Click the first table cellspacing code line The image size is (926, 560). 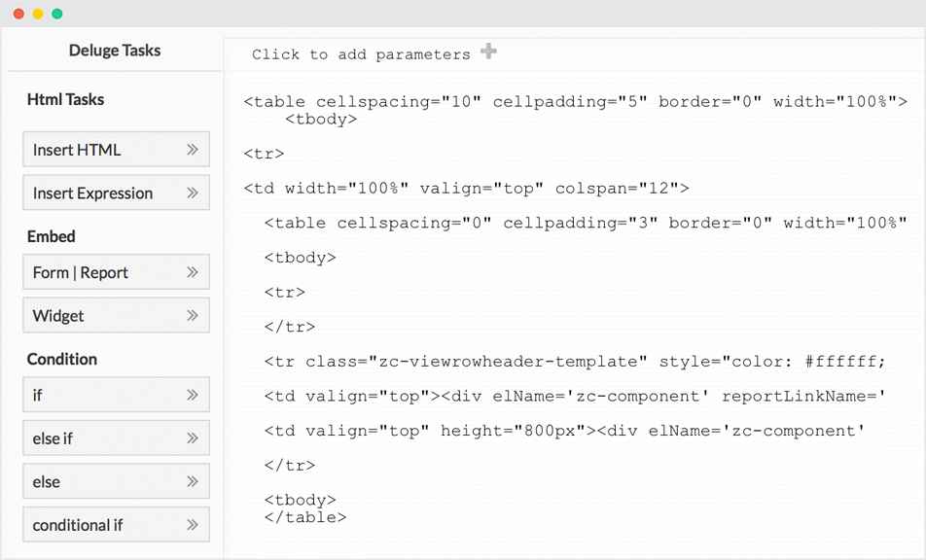click(x=576, y=101)
